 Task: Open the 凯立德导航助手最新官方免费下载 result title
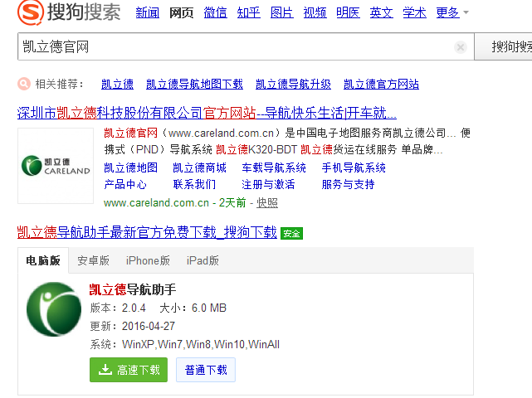click(147, 232)
